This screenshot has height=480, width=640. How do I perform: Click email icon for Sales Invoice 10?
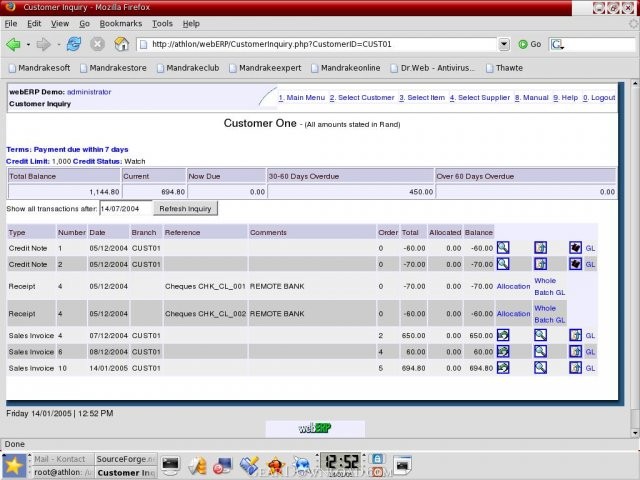(576, 368)
